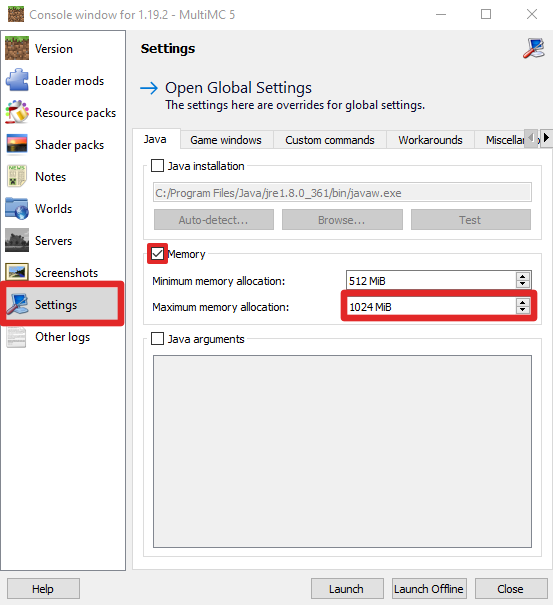Close the window via title bar X
Screen dimensions: 553x605
point(532,14)
